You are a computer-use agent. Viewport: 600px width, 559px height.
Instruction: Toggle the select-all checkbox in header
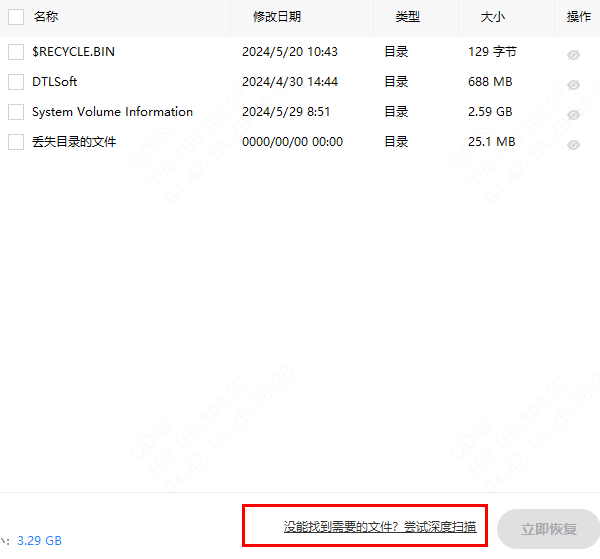(16, 17)
